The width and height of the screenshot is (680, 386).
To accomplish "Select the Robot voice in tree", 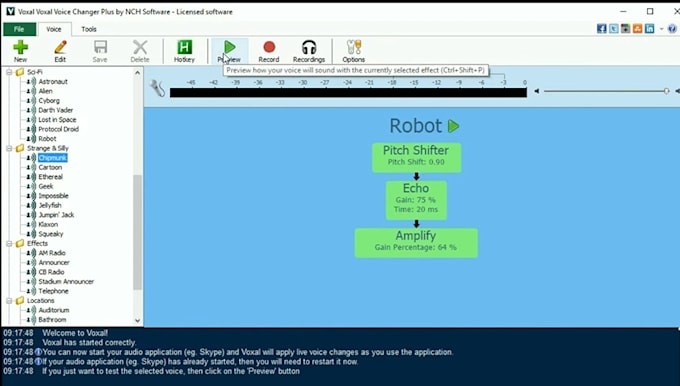I will click(47, 139).
